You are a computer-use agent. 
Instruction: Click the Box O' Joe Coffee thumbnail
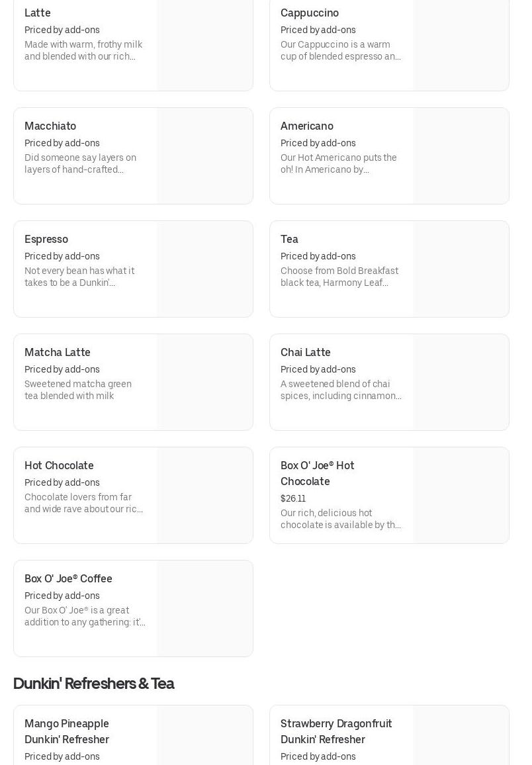coord(204,609)
